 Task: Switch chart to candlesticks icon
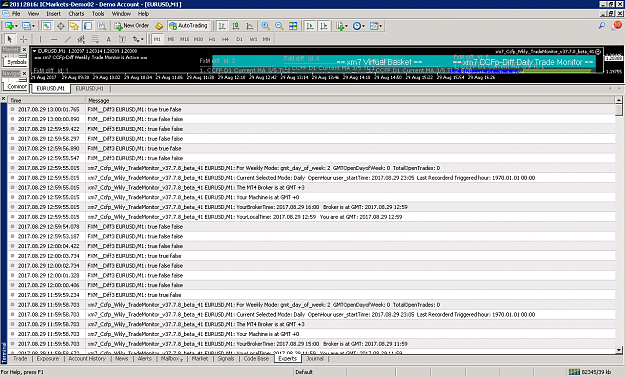(236, 26)
